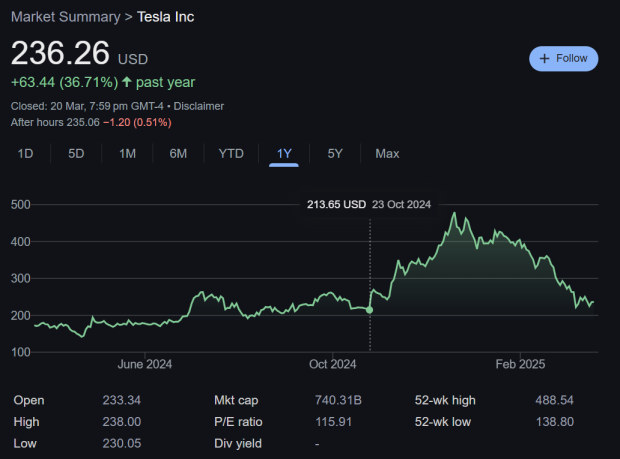Click the 52-wk high value 488.54

point(554,400)
